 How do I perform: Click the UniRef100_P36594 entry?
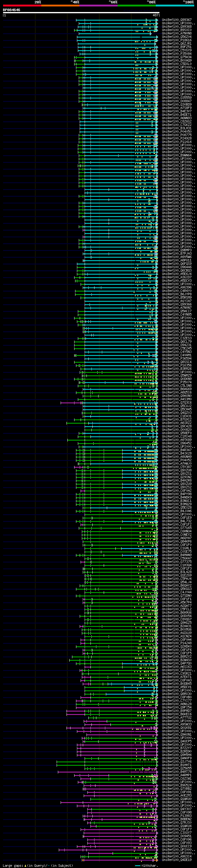[177, 358]
